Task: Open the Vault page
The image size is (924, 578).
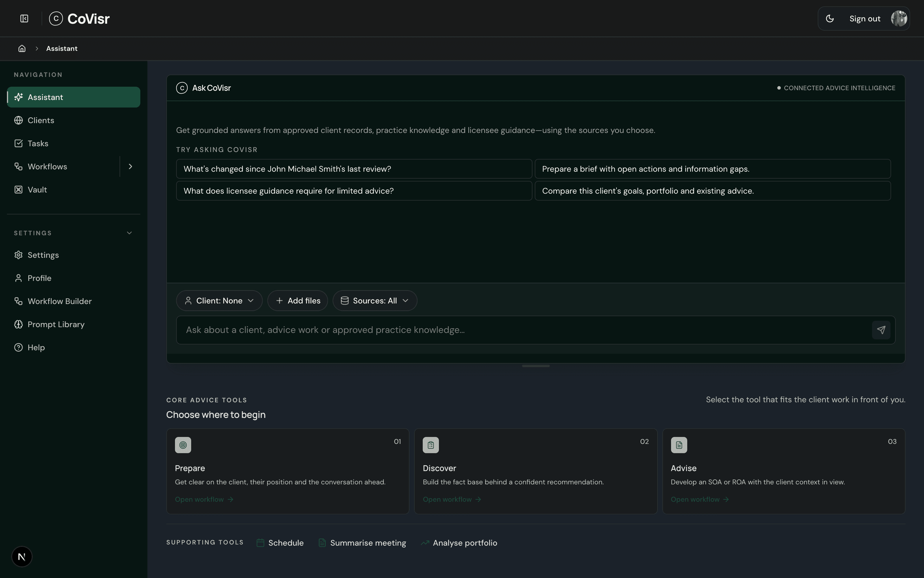Action: (x=74, y=190)
